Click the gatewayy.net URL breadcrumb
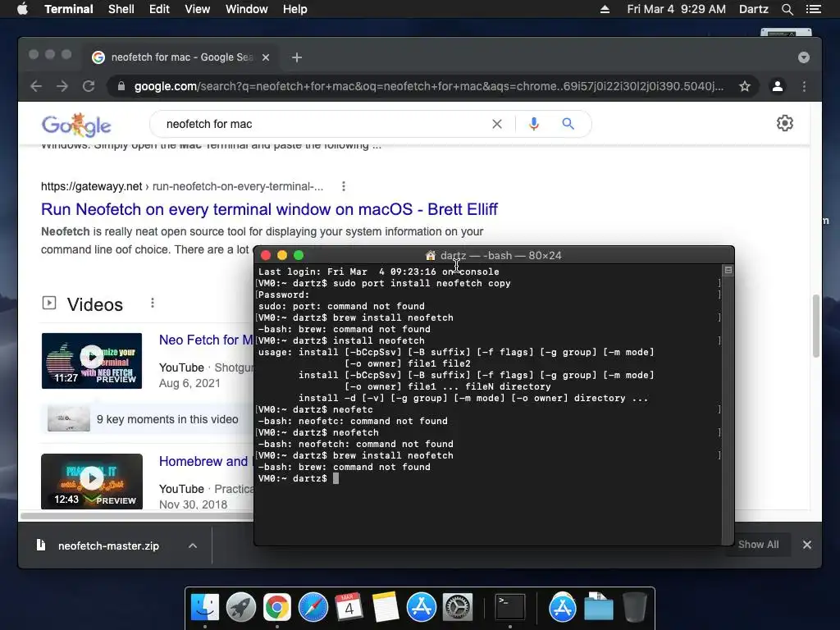The width and height of the screenshot is (840, 630). (x=182, y=186)
